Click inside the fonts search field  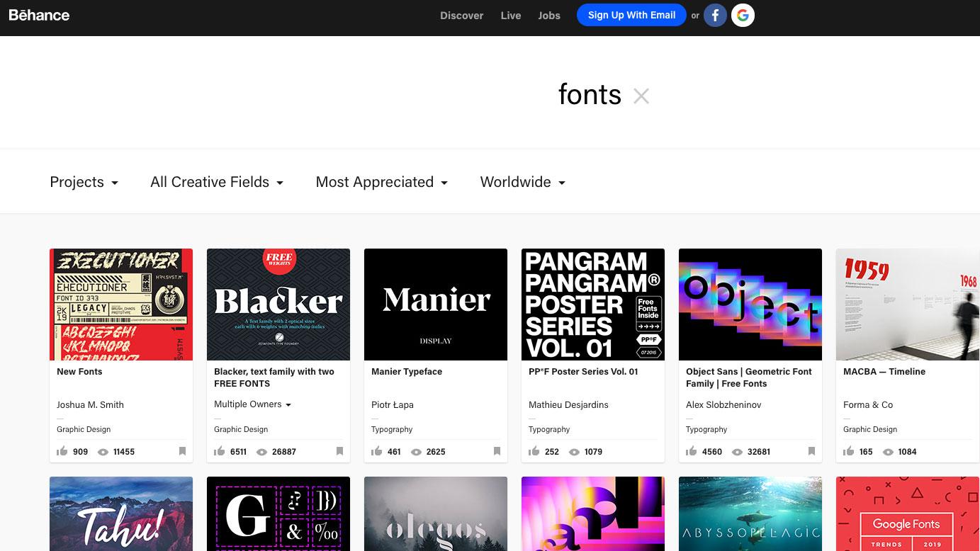click(590, 95)
